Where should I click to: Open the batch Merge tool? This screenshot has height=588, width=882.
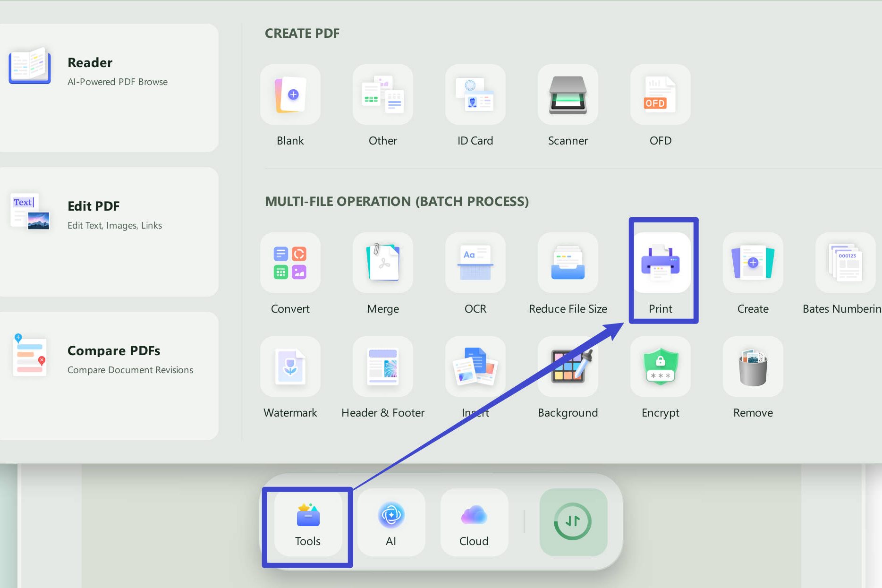pos(383,263)
